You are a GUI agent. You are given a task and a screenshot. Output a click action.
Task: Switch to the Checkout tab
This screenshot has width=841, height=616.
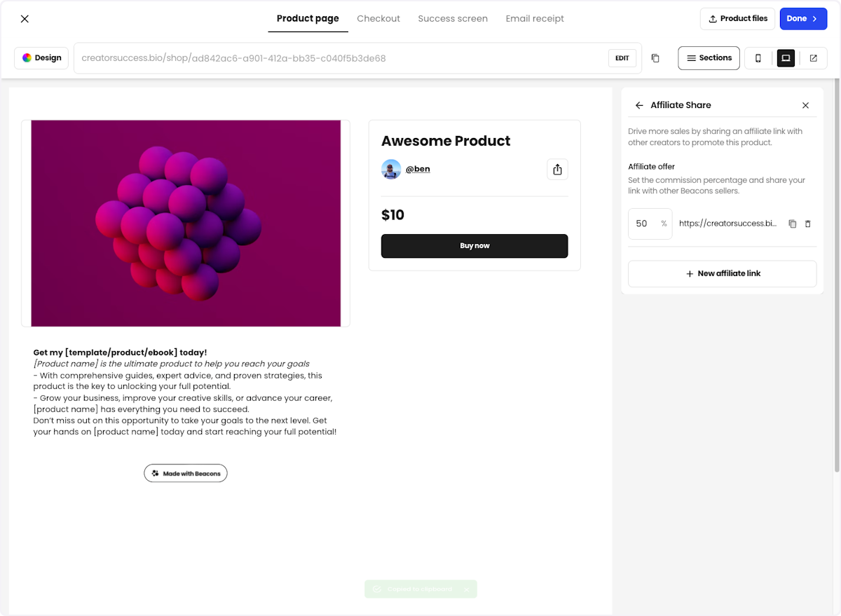pos(378,19)
